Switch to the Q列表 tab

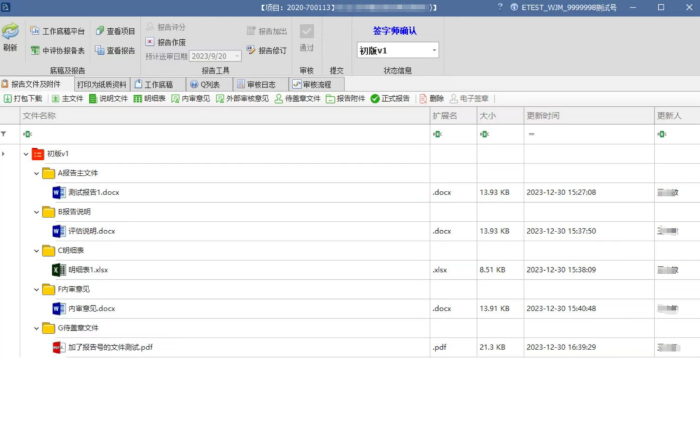coord(206,84)
